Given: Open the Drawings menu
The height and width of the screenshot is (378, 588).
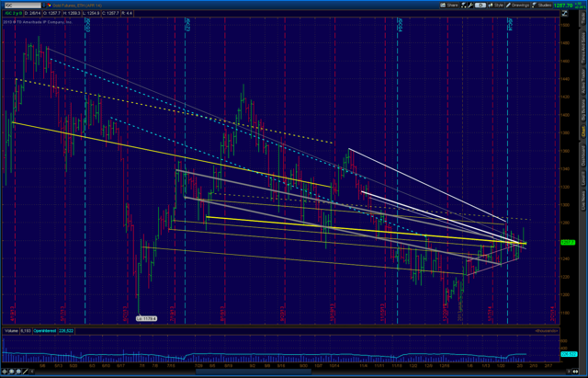Looking at the screenshot, I should tap(517, 6).
